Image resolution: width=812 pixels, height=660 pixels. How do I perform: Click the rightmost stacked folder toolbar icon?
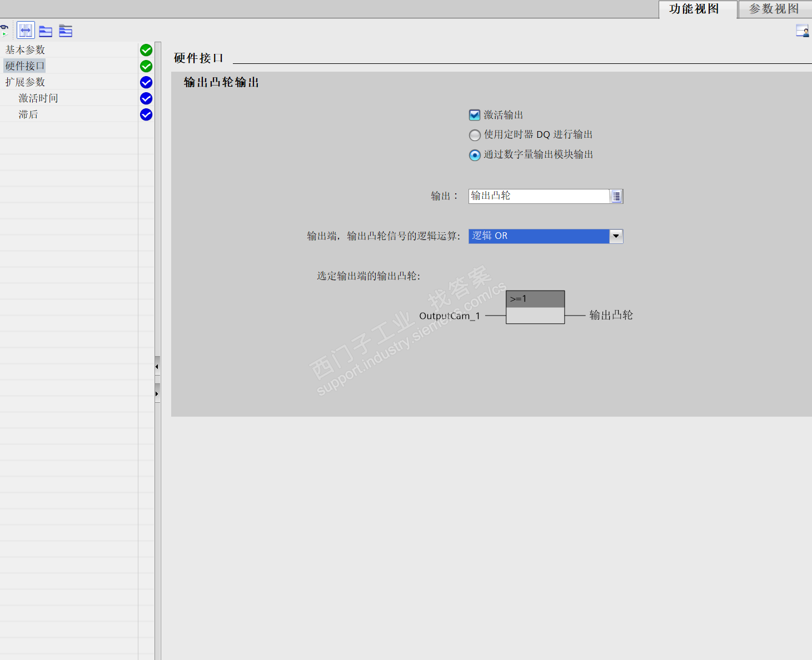[x=66, y=31]
